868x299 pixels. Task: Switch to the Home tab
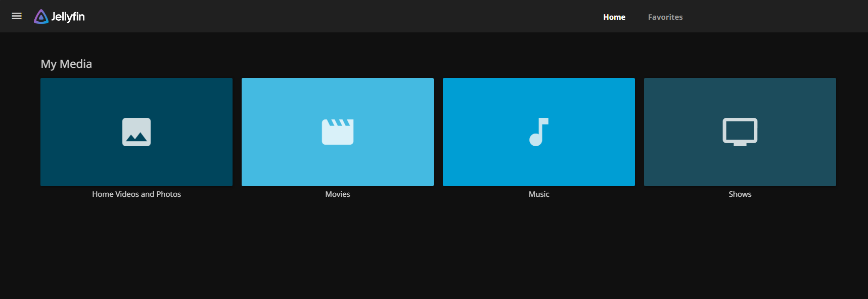(x=614, y=17)
